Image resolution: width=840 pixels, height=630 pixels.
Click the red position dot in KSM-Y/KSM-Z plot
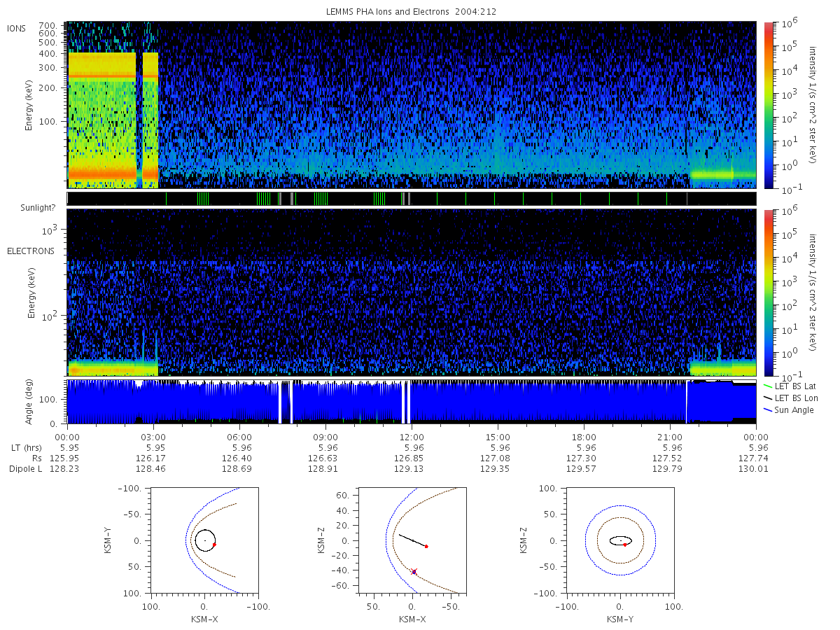pos(624,545)
